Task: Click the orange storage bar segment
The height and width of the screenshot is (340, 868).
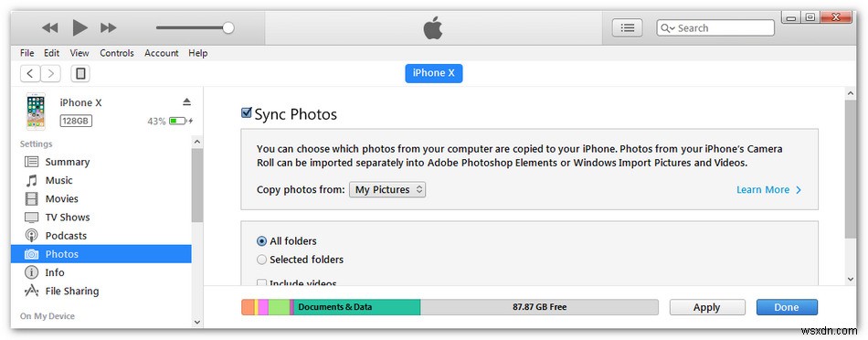Action: (x=248, y=307)
